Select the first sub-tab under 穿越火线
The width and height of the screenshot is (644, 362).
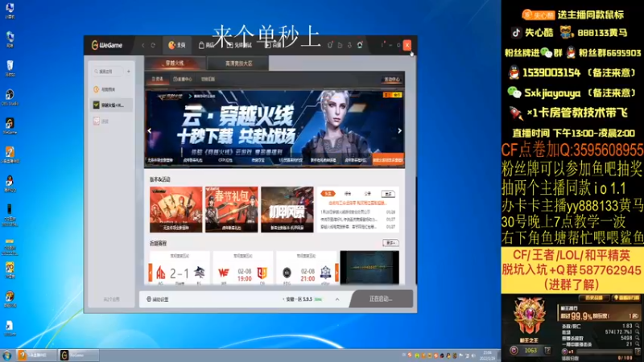[x=157, y=79]
